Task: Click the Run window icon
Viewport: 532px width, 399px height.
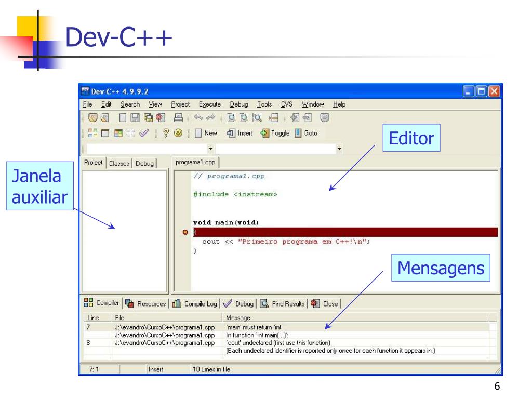Action: (105, 133)
